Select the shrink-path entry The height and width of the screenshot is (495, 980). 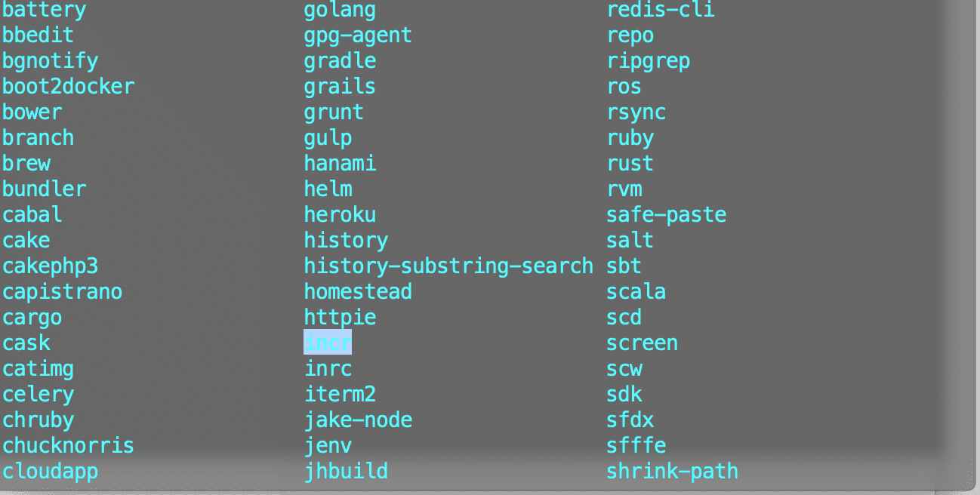(673, 472)
